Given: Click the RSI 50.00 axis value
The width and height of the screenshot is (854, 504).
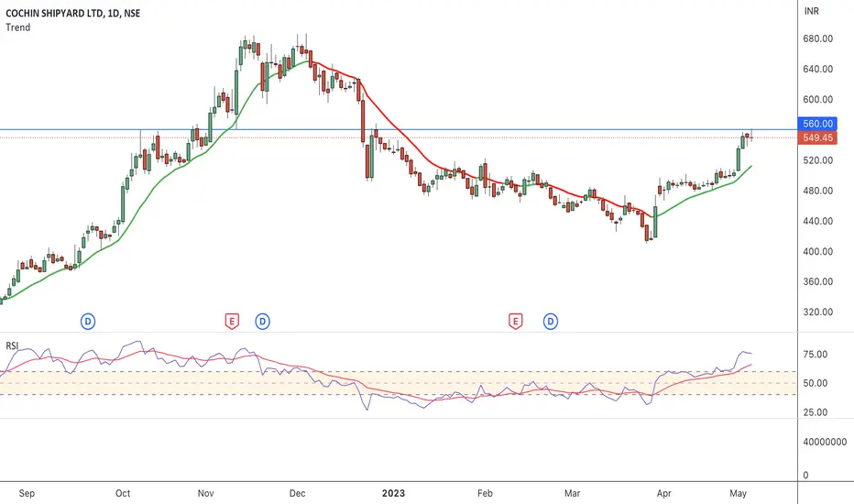Looking at the screenshot, I should [816, 384].
